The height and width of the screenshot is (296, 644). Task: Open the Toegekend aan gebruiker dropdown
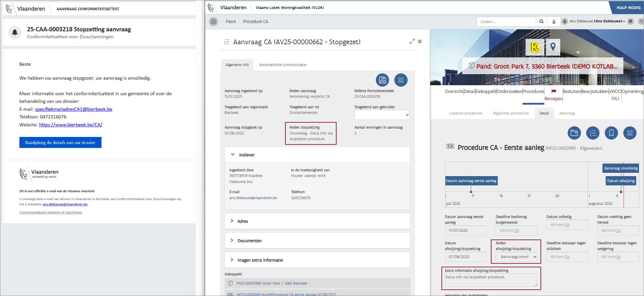(x=382, y=115)
